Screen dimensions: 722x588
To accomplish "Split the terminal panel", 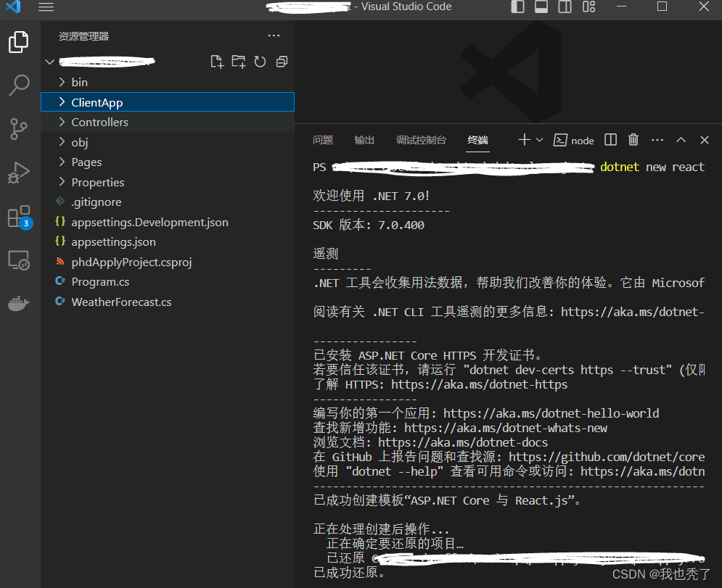I will 610,139.
